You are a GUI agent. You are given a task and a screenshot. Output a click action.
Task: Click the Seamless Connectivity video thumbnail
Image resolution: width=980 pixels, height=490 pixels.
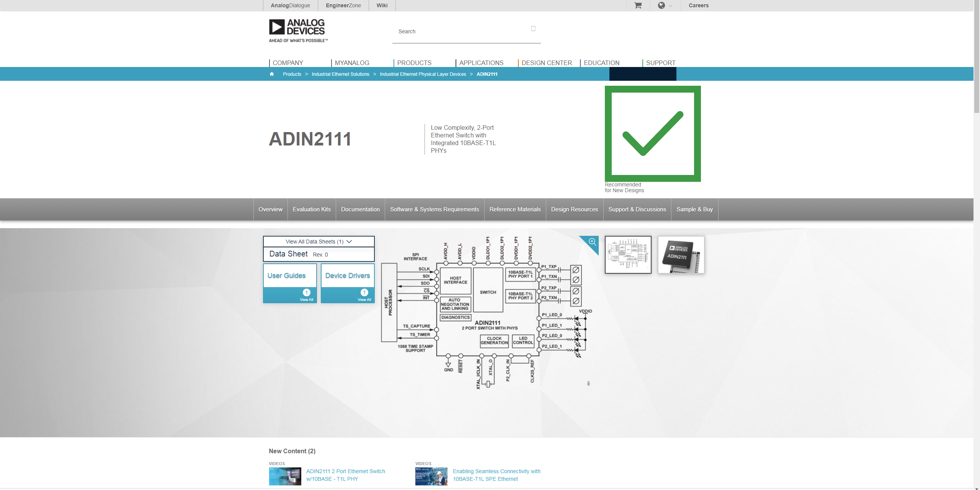point(431,476)
